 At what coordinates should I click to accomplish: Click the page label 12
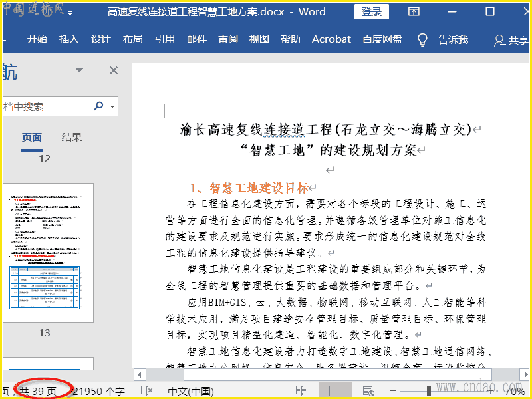point(45,159)
